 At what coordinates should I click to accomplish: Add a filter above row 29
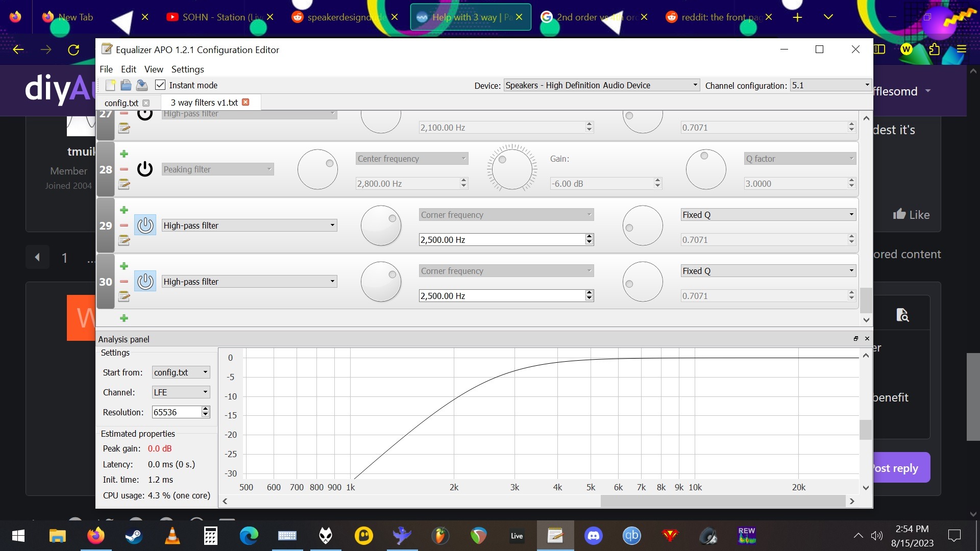(124, 210)
